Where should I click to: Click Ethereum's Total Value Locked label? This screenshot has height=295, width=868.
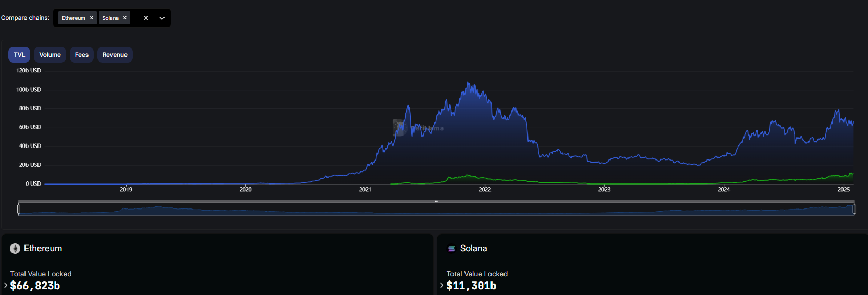coord(41,274)
